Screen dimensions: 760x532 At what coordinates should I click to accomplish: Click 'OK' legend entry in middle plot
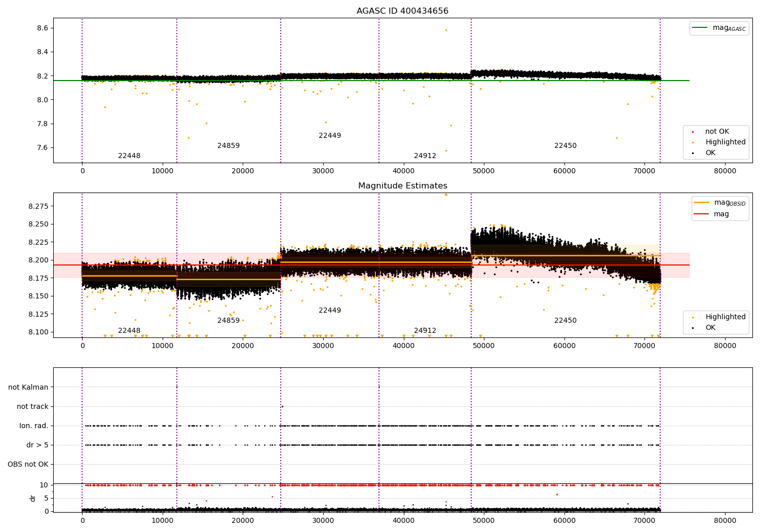[704, 328]
